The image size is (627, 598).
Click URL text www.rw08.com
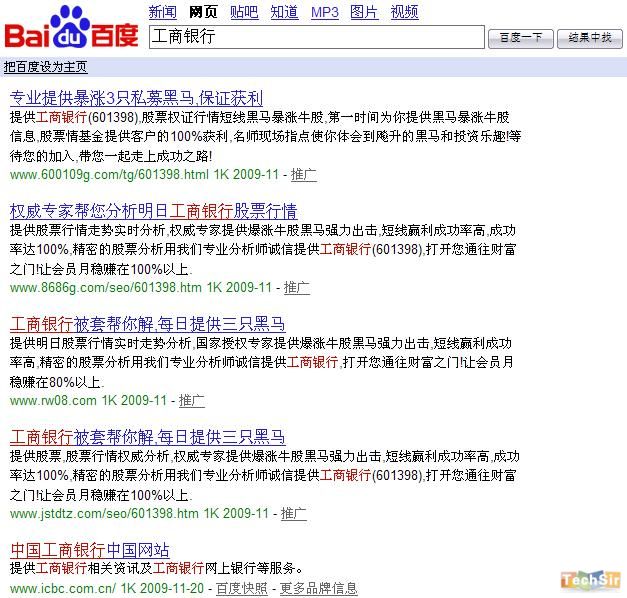(53, 400)
